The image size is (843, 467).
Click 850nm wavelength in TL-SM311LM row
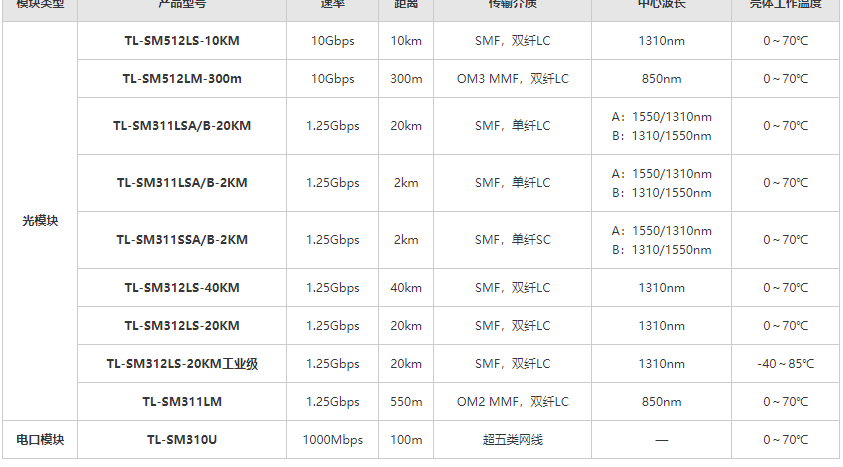[x=661, y=401]
